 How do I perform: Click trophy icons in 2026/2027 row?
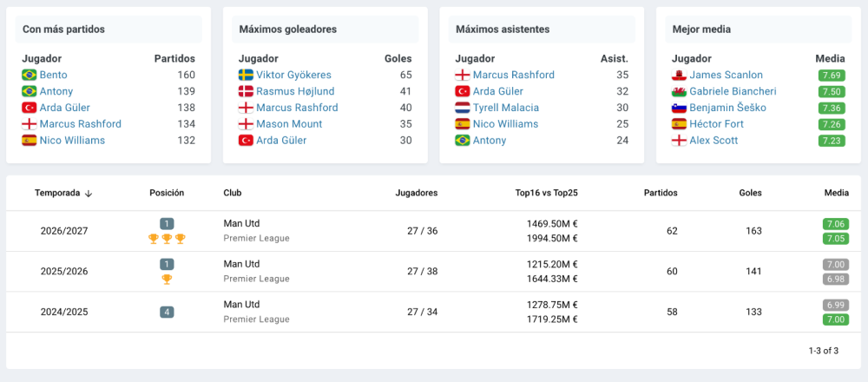[167, 239]
